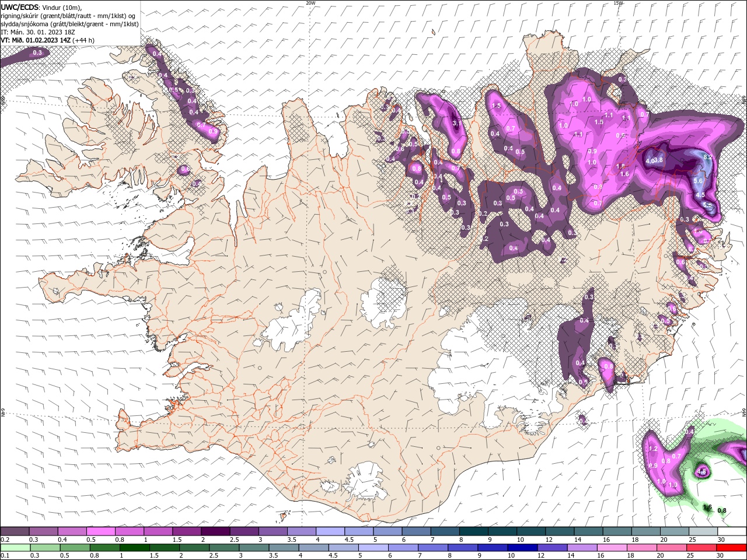
Task: Click the black 0.8 rain value offshore
Action: click(x=722, y=511)
